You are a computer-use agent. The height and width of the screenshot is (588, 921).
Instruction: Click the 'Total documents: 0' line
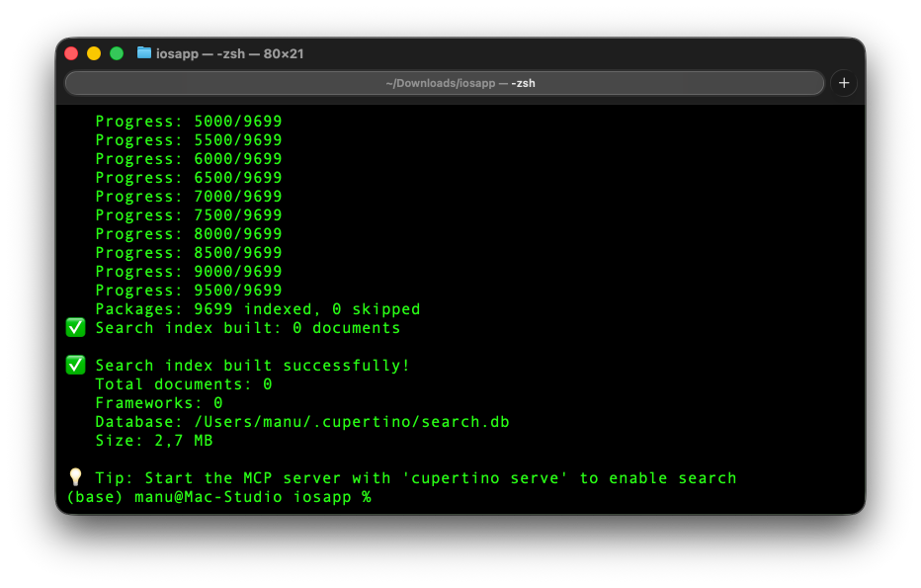pyautogui.click(x=183, y=384)
